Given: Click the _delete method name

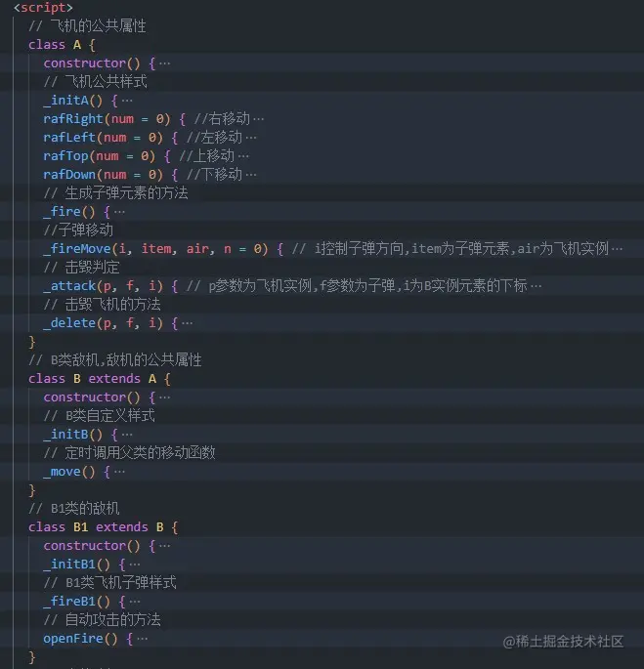Looking at the screenshot, I should 69,323.
